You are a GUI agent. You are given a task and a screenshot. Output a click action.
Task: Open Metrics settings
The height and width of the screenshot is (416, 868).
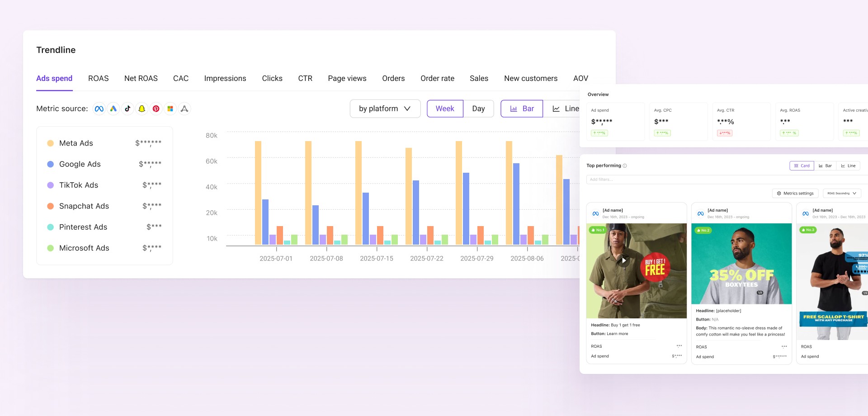[x=795, y=194]
